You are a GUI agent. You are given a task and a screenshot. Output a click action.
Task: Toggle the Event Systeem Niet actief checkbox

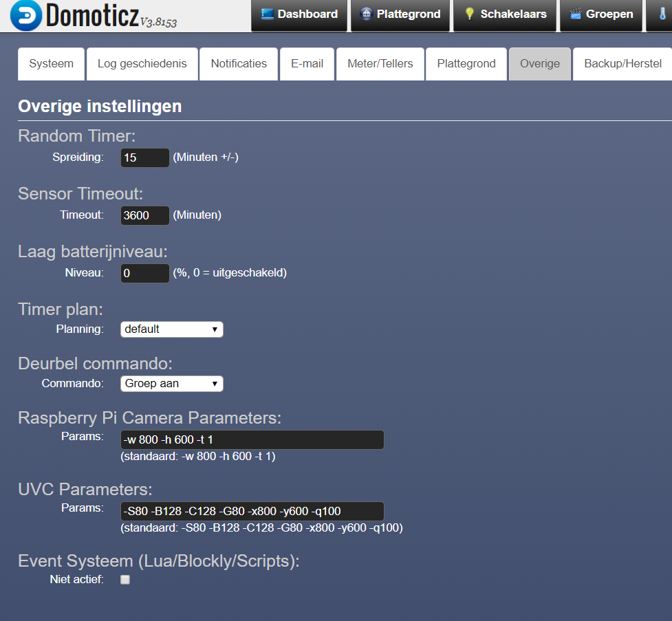(125, 580)
